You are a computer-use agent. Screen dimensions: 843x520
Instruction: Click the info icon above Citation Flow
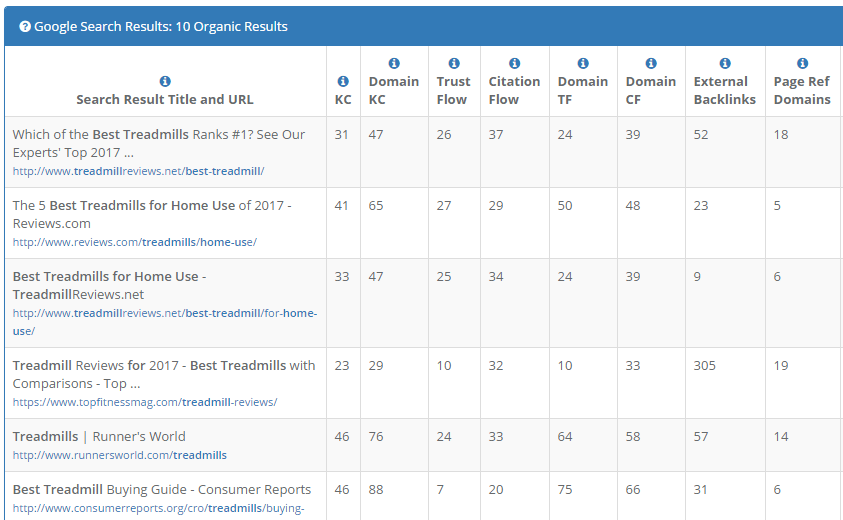click(x=515, y=63)
